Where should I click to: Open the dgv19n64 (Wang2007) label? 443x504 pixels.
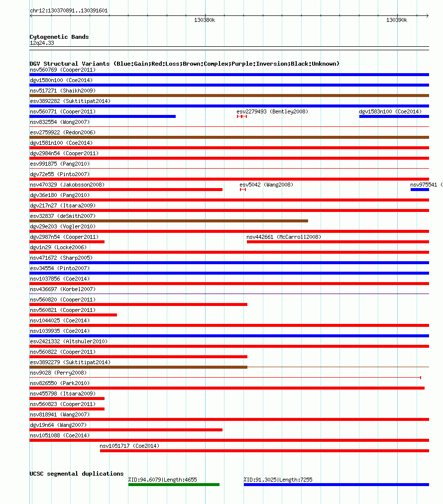(58, 425)
